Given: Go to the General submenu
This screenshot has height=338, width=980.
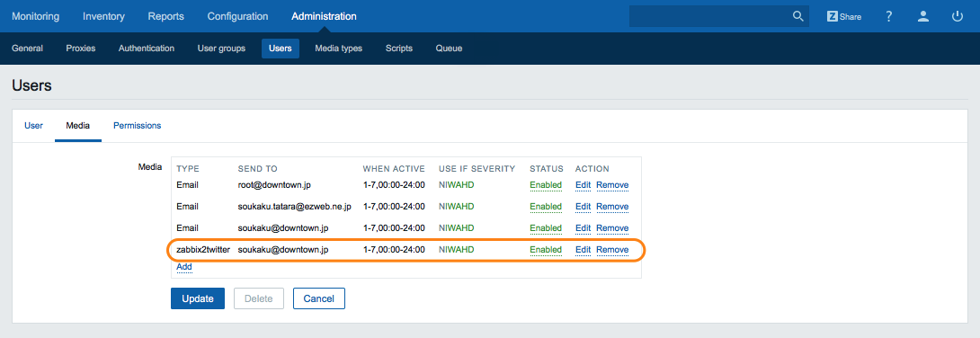Looking at the screenshot, I should pos(28,49).
